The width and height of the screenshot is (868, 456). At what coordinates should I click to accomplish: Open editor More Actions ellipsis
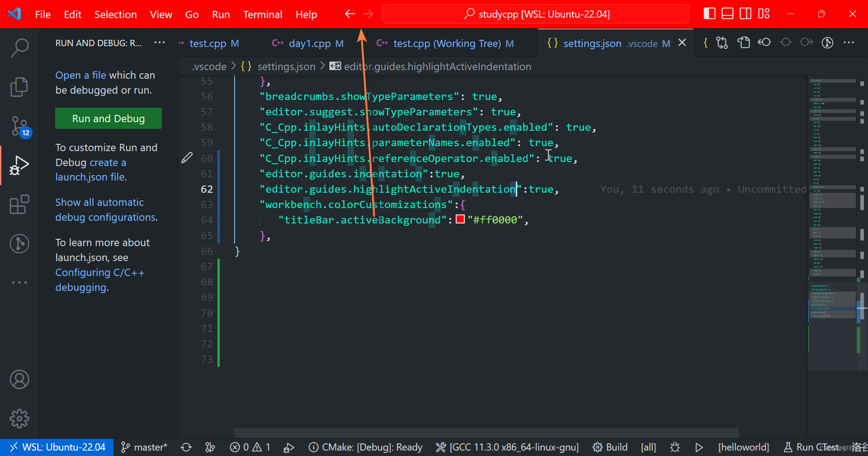(849, 43)
